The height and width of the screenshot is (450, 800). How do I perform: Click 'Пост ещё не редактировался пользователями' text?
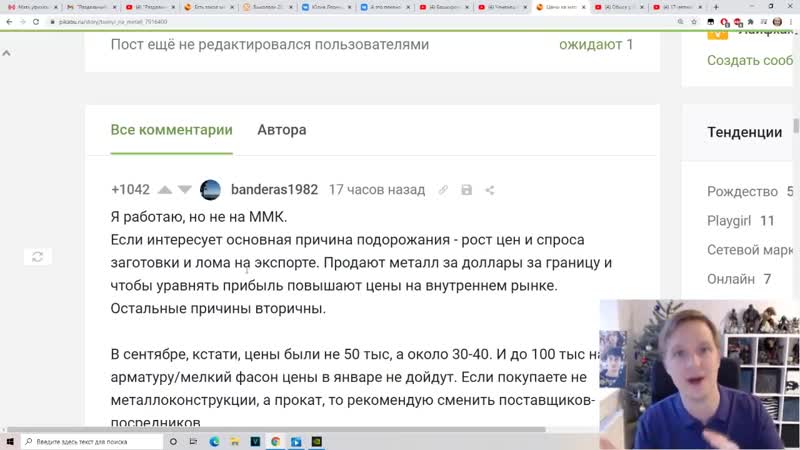(270, 44)
